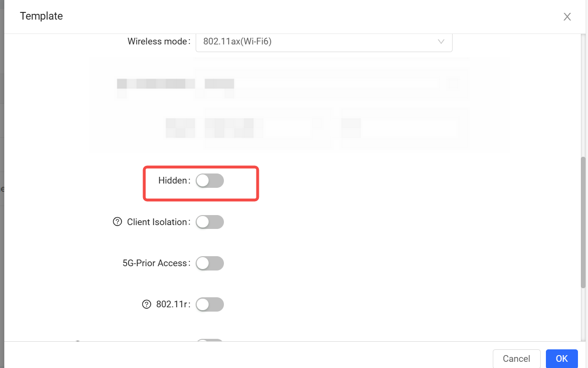
Task: Close the Template dialog with X
Action: (567, 17)
